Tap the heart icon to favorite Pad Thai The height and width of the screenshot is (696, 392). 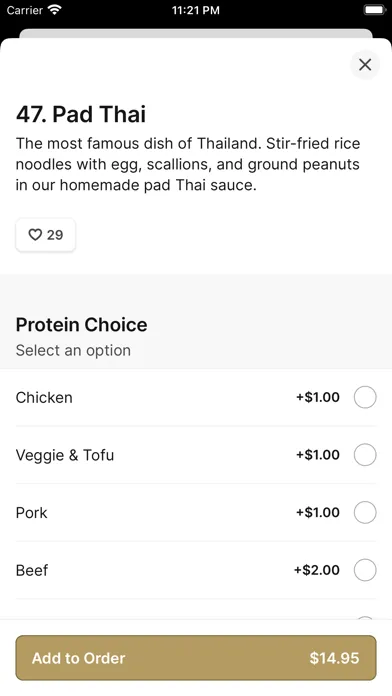tap(35, 234)
